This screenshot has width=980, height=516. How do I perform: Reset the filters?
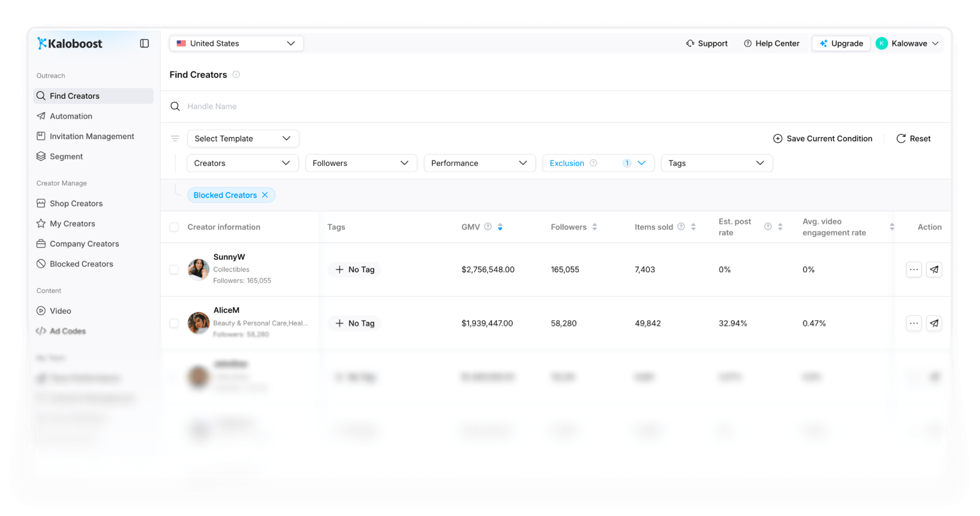coord(914,139)
